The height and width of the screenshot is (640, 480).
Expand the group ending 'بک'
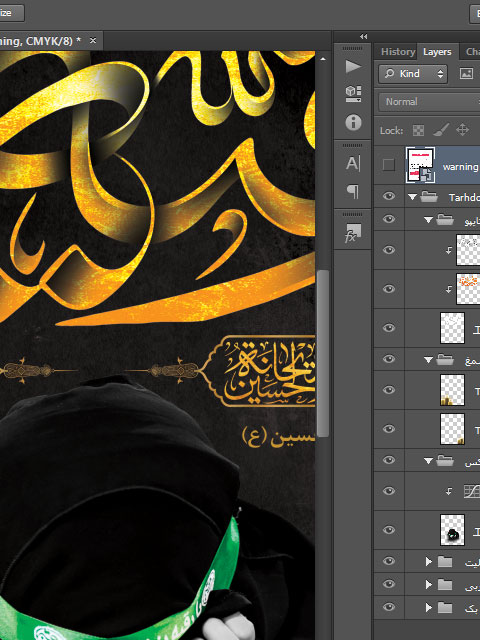pyautogui.click(x=429, y=607)
